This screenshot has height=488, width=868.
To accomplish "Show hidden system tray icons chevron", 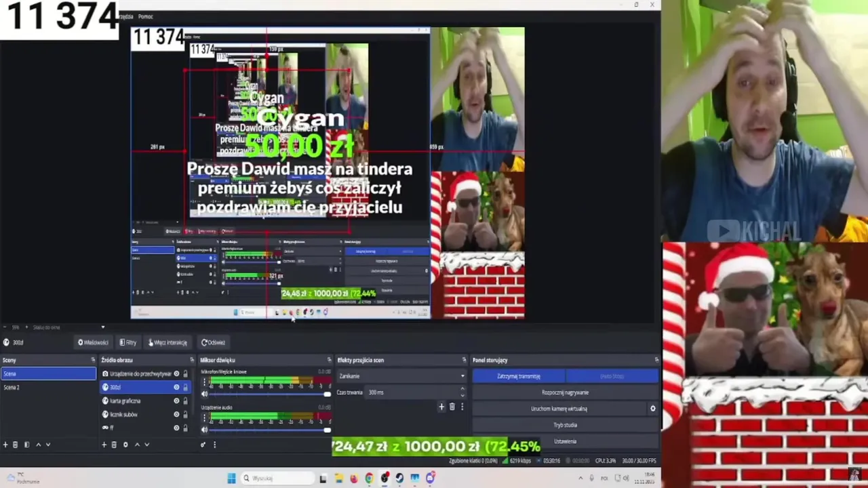I will coord(580,479).
